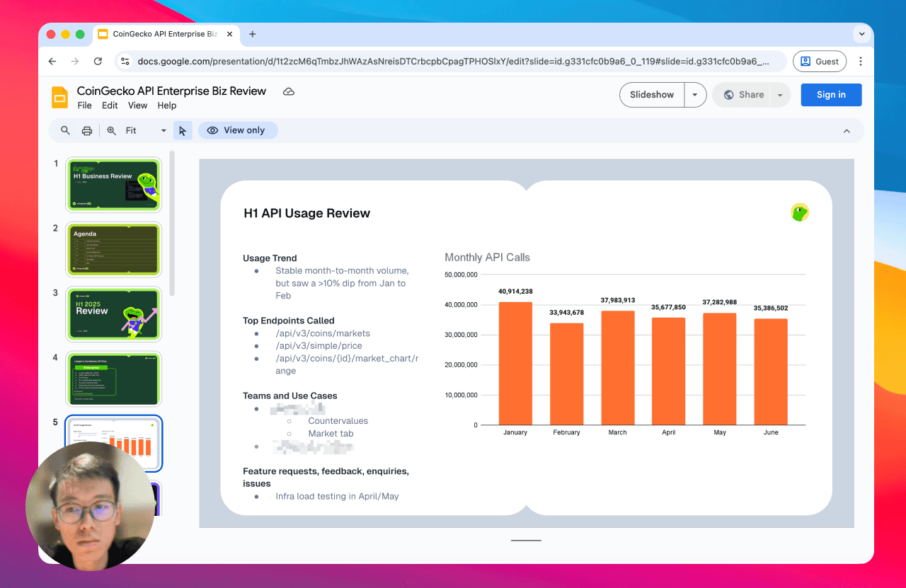
Task: Click the cloud saved-status icon
Action: [x=288, y=91]
